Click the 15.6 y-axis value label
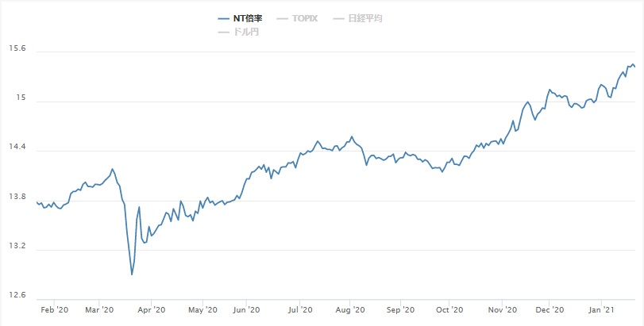This screenshot has height=326, width=644. 17,48
